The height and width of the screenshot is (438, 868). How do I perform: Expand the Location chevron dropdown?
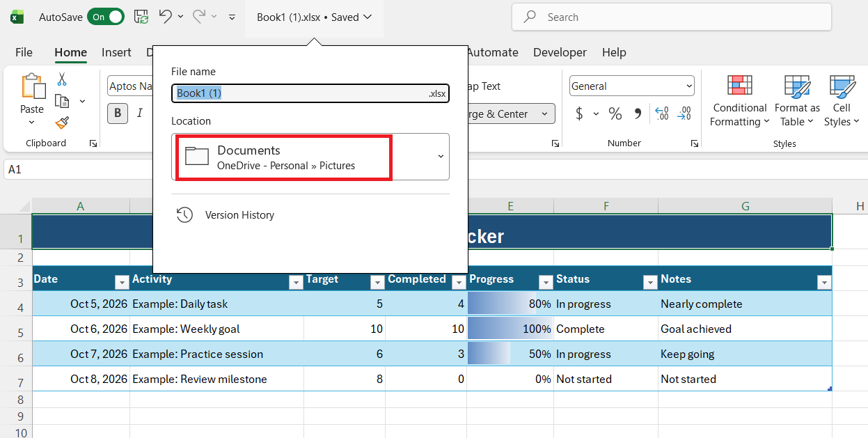(440, 157)
